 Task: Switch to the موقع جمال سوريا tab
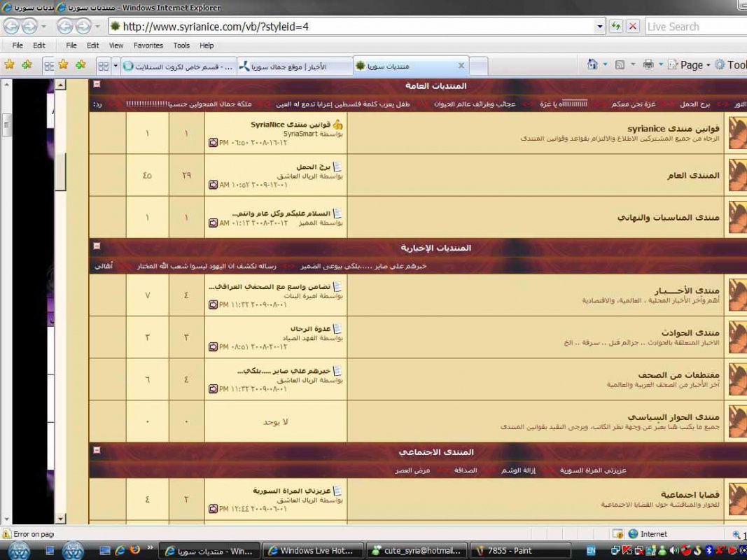pyautogui.click(x=294, y=66)
